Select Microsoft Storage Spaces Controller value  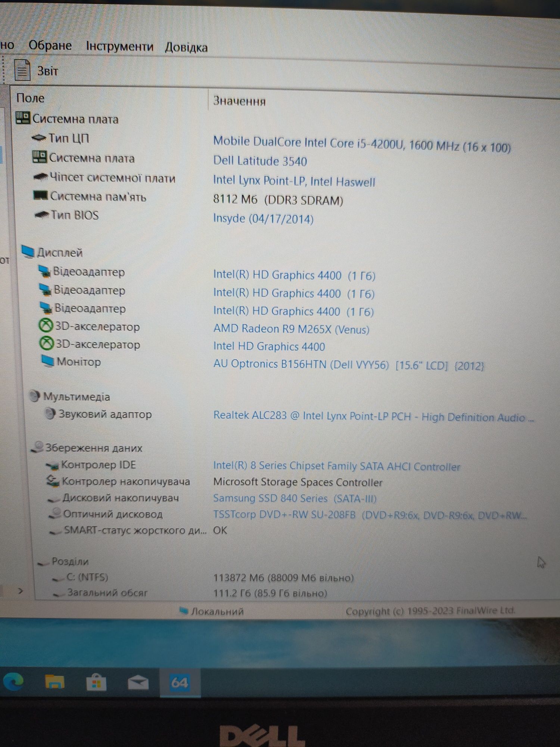298,482
